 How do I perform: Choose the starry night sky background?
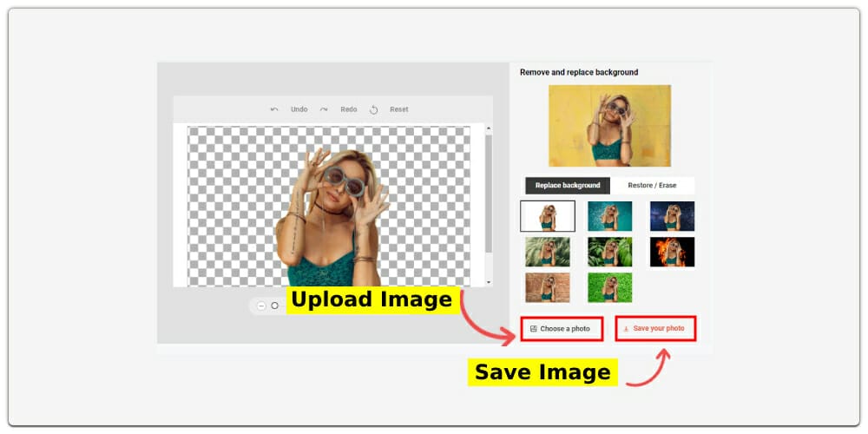pyautogui.click(x=672, y=216)
